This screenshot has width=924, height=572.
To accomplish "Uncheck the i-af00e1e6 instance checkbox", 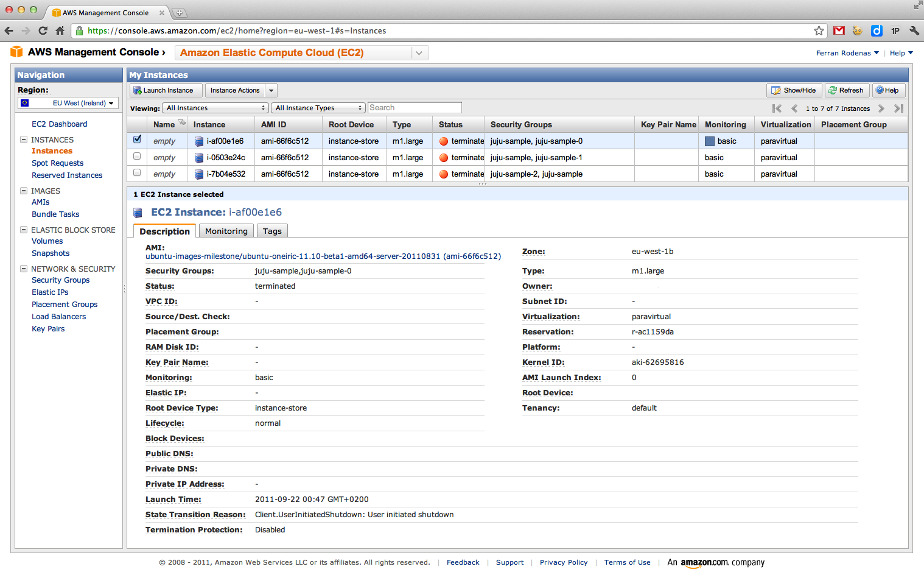I will 137,139.
